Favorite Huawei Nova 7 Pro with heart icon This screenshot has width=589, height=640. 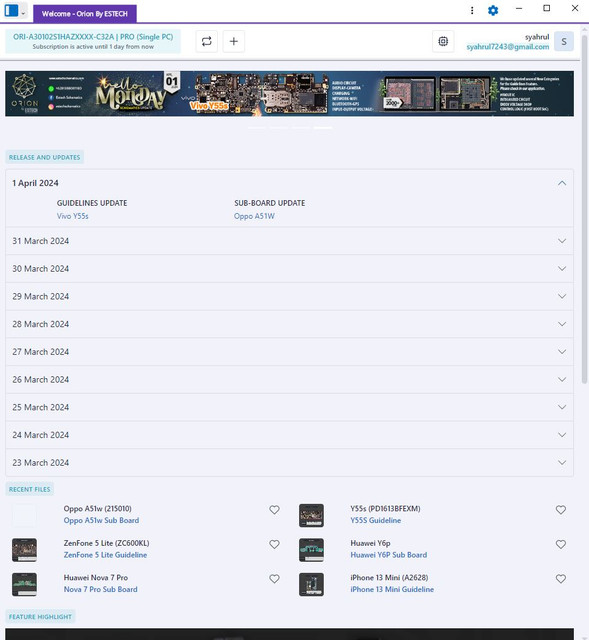(274, 579)
